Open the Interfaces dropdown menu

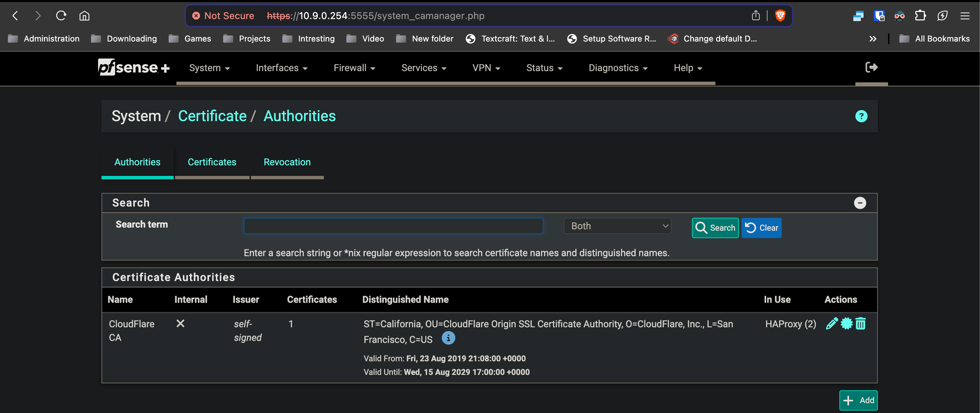pos(282,68)
